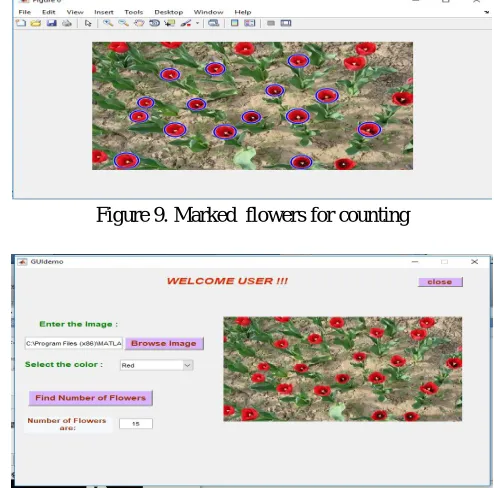Open the Help menu
494x488 pixels.
point(243,12)
